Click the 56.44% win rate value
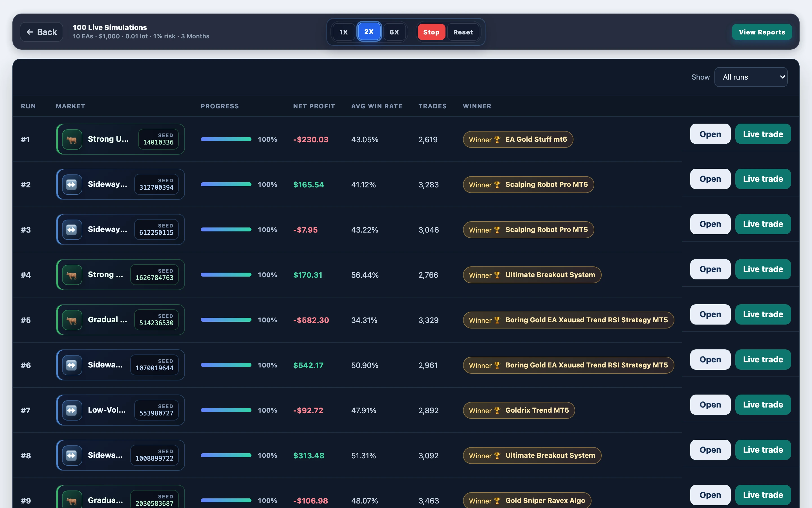The image size is (812, 508). pyautogui.click(x=365, y=275)
